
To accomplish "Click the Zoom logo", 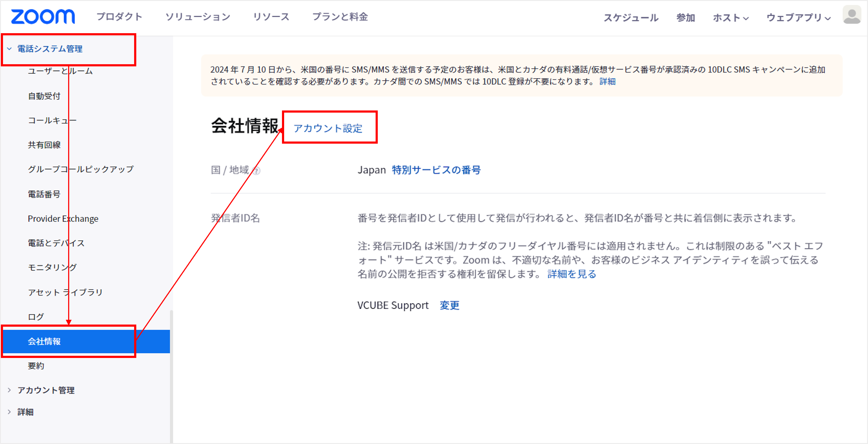I will pos(43,16).
